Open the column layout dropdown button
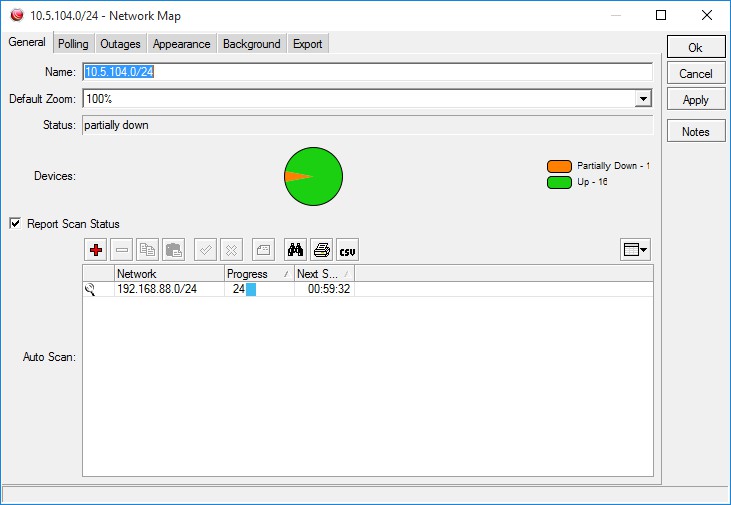 point(635,250)
